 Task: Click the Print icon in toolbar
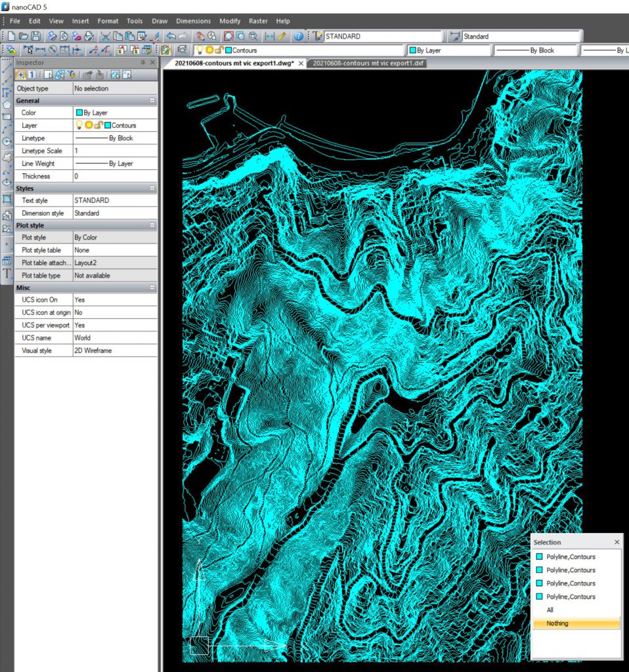click(x=52, y=37)
